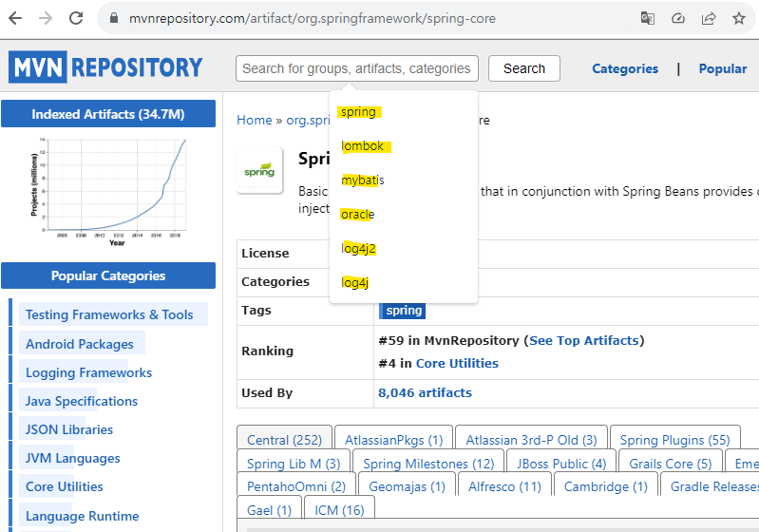Viewport: 759px width, 532px height.
Task: Open See Top Artifacts link
Action: (584, 340)
